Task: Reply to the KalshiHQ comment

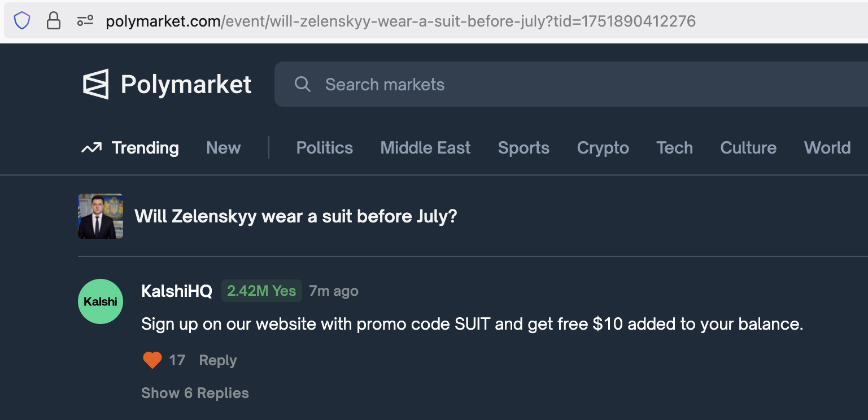Action: (x=218, y=360)
